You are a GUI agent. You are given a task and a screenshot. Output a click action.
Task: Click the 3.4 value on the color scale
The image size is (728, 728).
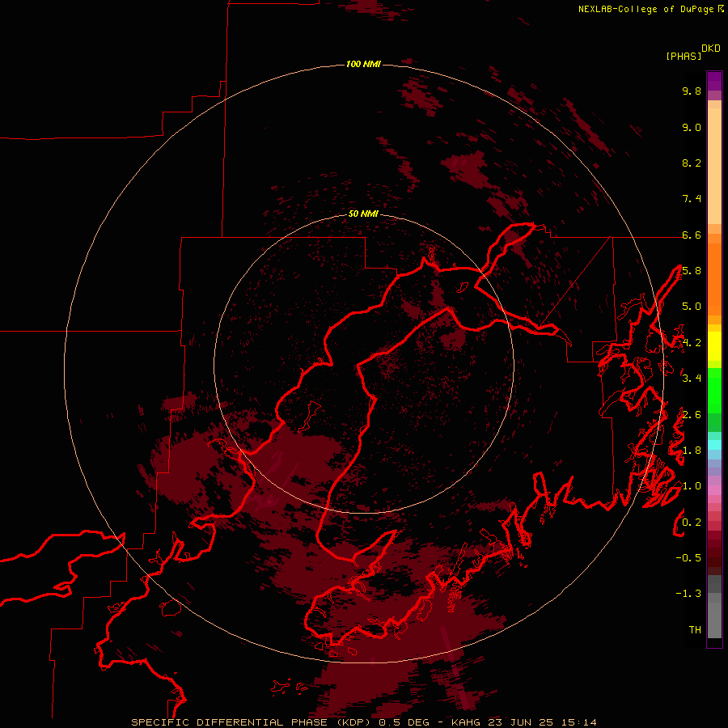[692, 379]
